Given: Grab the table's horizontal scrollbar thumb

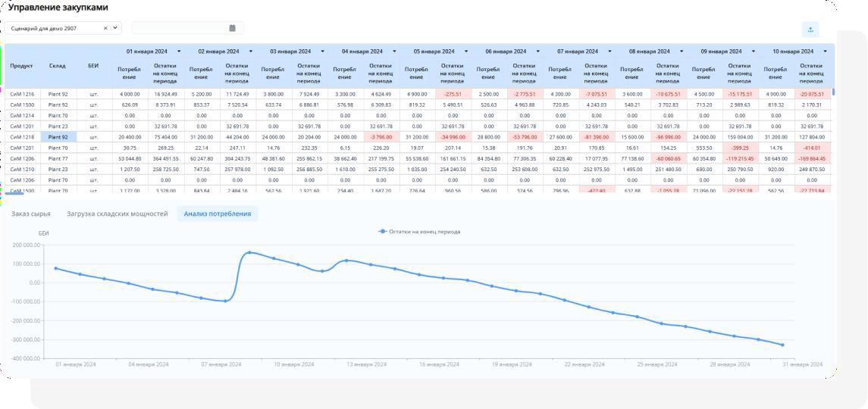Looking at the screenshot, I should tap(14, 193).
